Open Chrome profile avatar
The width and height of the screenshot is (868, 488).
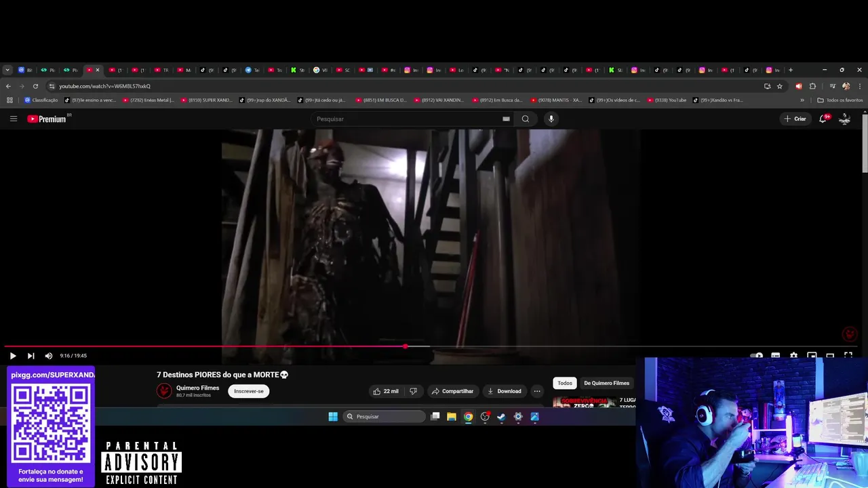pos(846,86)
